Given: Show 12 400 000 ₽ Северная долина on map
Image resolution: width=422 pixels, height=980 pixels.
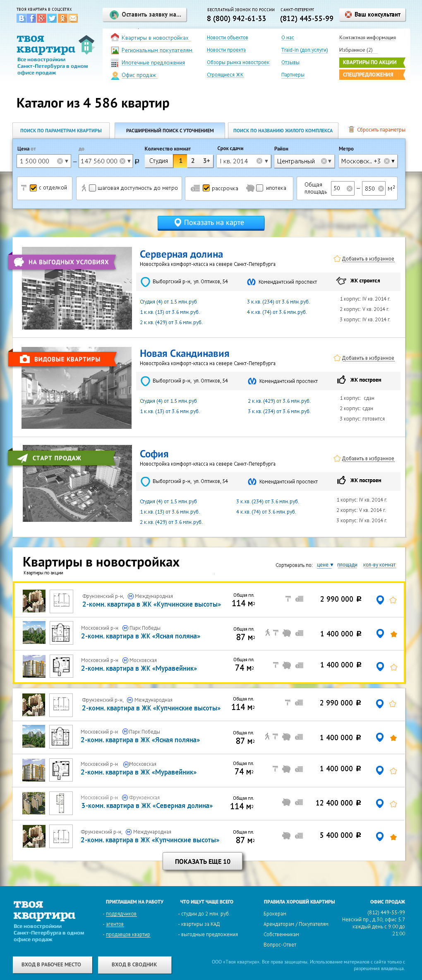Looking at the screenshot, I should pos(380,803).
